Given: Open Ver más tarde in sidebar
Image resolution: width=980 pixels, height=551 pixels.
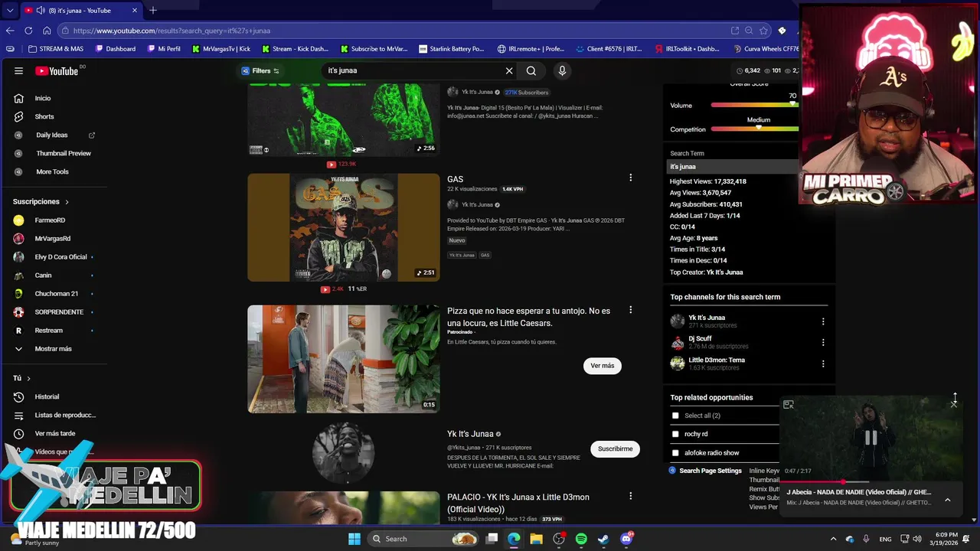Looking at the screenshot, I should [54, 433].
